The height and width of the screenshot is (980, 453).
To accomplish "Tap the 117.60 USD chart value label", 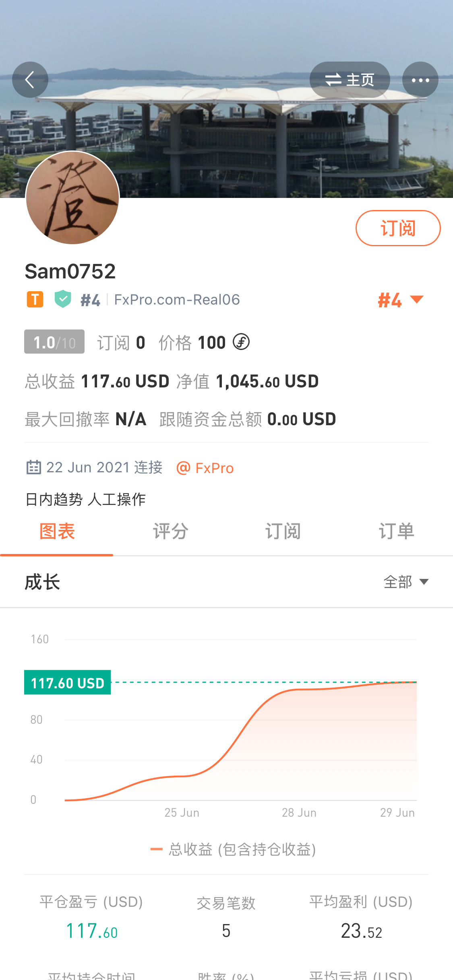I will 68,682.
